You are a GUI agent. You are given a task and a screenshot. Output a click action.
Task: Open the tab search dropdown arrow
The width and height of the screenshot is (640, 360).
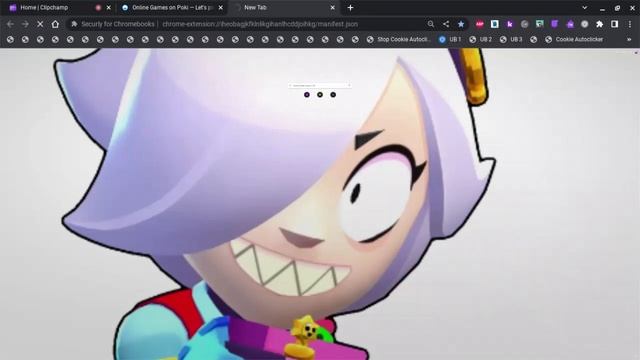coord(584,8)
